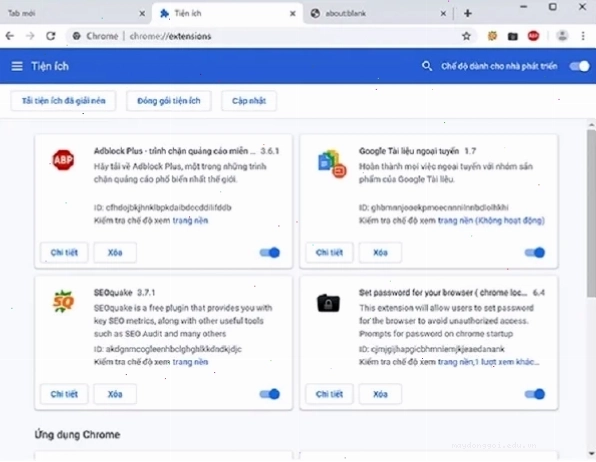The width and height of the screenshot is (596, 462).
Task: Click Đóng gói tiện ích button
Action: click(x=169, y=101)
